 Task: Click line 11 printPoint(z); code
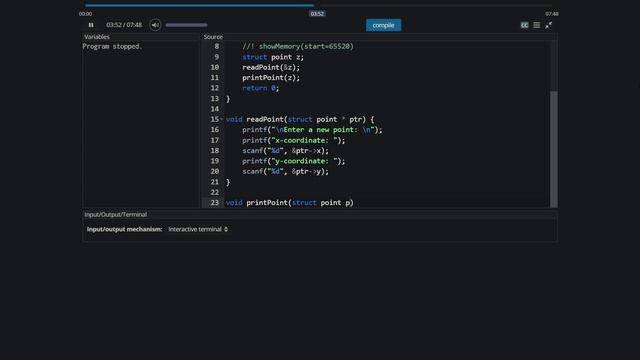tap(271, 78)
